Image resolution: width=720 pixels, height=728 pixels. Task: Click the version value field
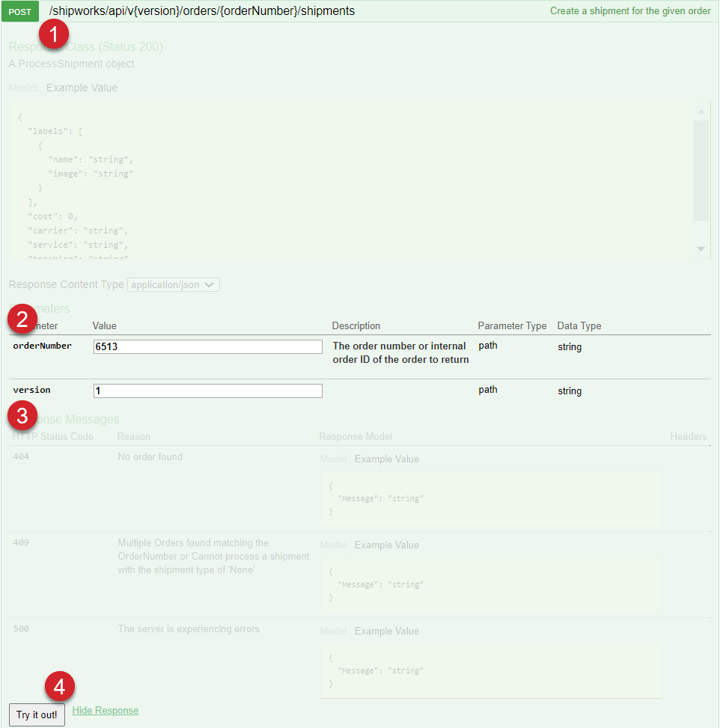point(207,391)
